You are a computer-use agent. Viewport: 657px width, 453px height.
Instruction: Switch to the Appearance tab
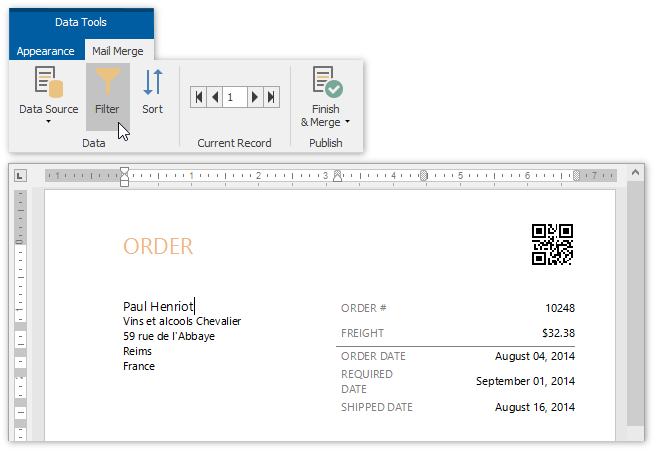45,51
